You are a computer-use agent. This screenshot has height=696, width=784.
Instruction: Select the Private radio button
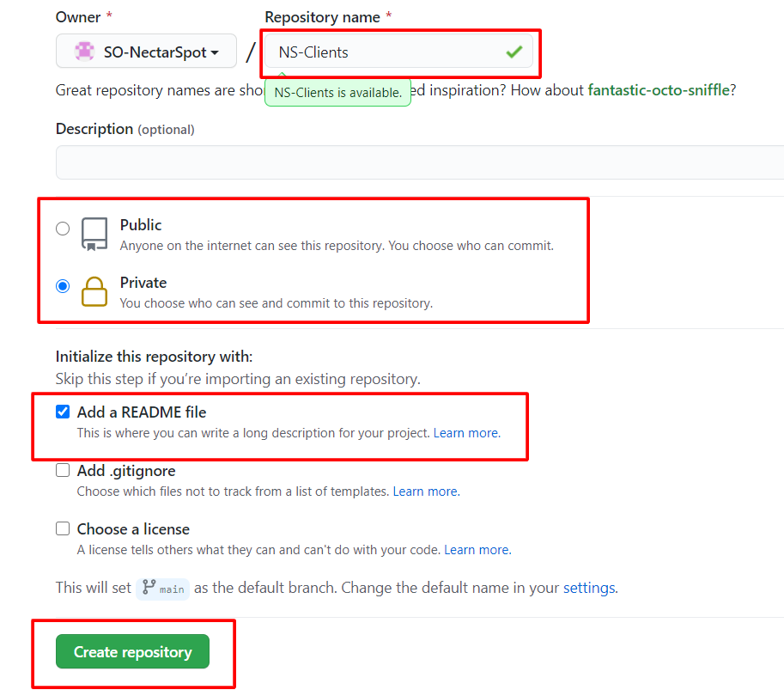(x=63, y=286)
